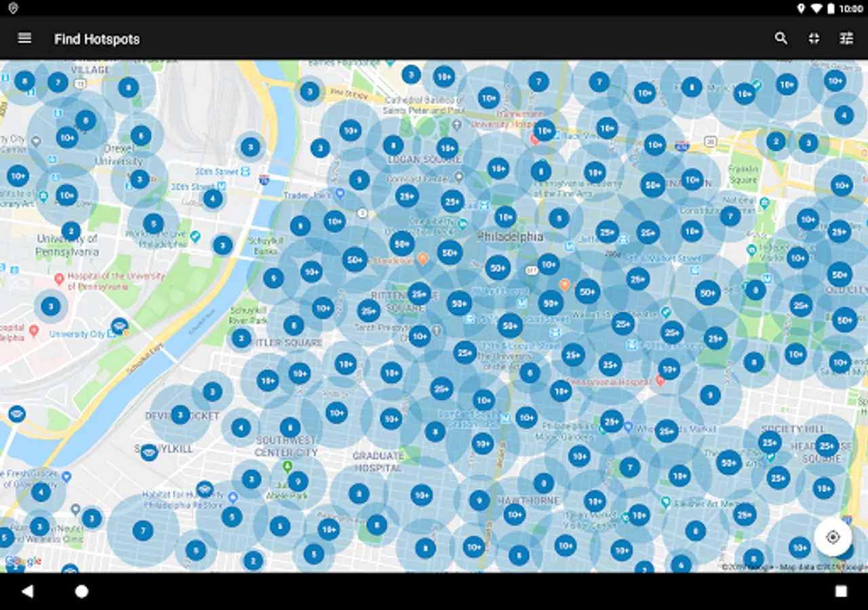Select hotspot pin beside University City label
Screen dimensions: 868x610
(x=119, y=326)
